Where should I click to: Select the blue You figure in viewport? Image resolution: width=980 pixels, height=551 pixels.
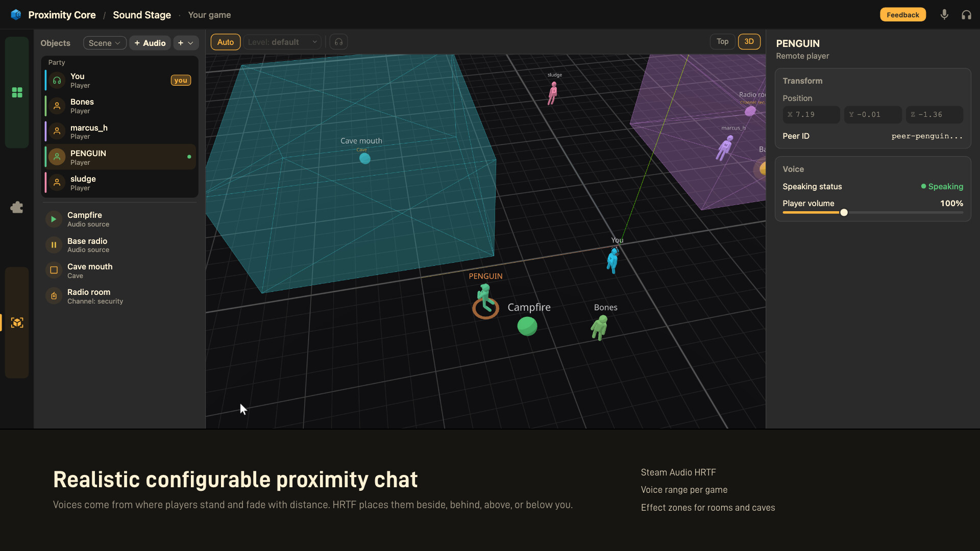tap(612, 260)
